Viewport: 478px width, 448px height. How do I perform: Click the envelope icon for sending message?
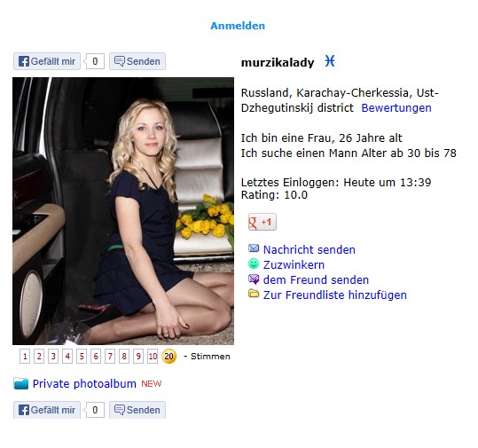pos(254,248)
